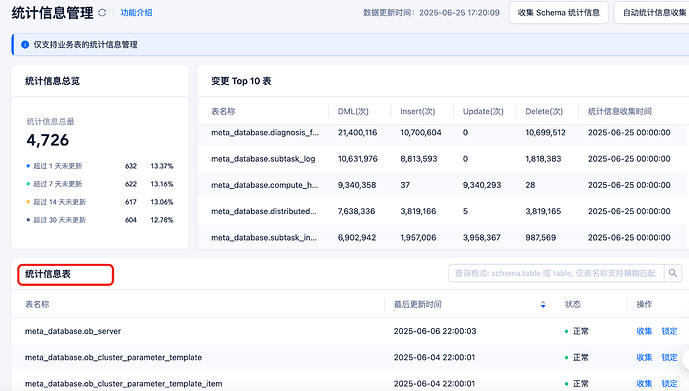Sort by 最后更新时间 using the sort arrows
Screen dimensions: 689x391
tap(543, 304)
